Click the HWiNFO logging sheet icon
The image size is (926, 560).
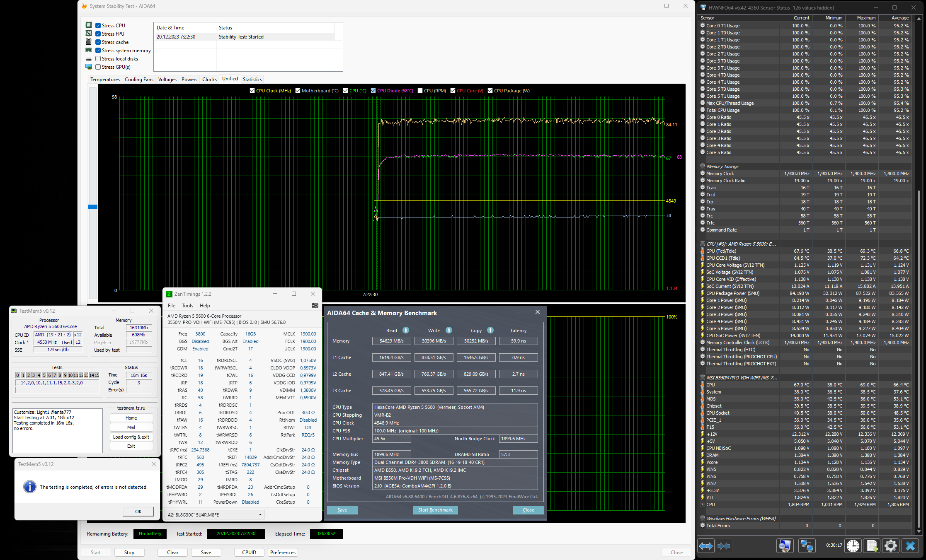tap(872, 546)
